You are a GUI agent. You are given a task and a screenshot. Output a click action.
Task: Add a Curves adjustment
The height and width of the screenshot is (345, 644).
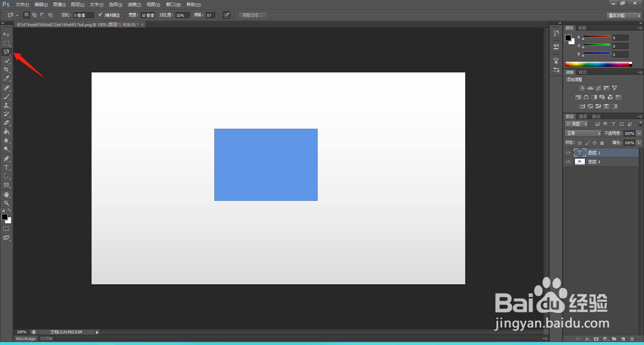(598, 88)
